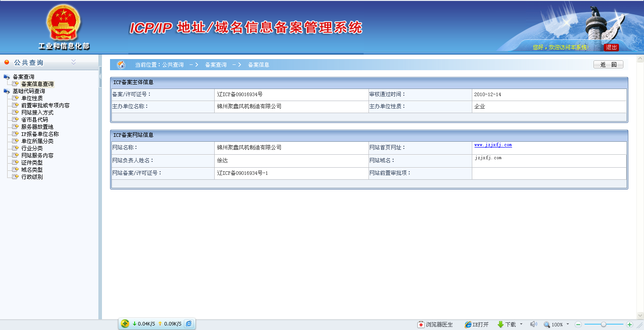
Task: Collapse the 公共查询 panel with its double chevron
Action: pyautogui.click(x=74, y=62)
